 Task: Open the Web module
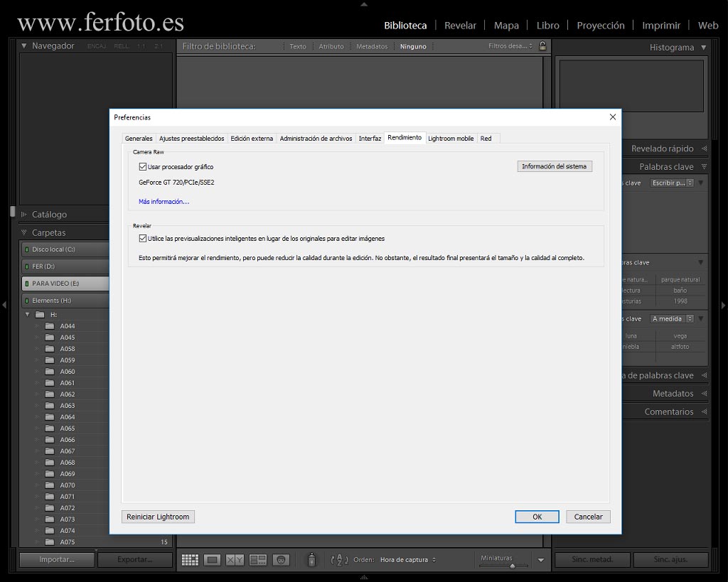click(x=708, y=26)
